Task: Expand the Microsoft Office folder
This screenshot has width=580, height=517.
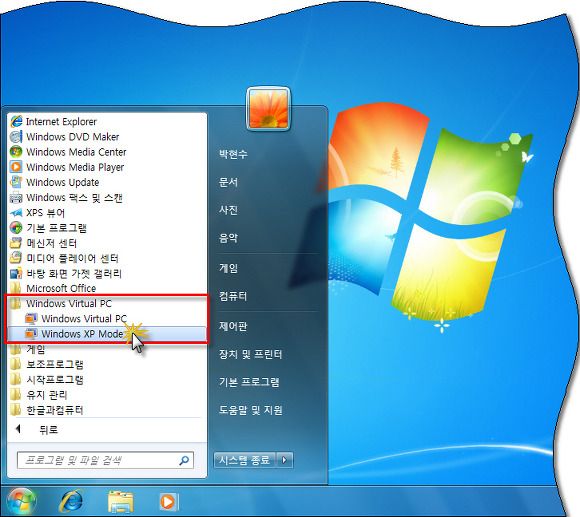Action: click(x=54, y=288)
